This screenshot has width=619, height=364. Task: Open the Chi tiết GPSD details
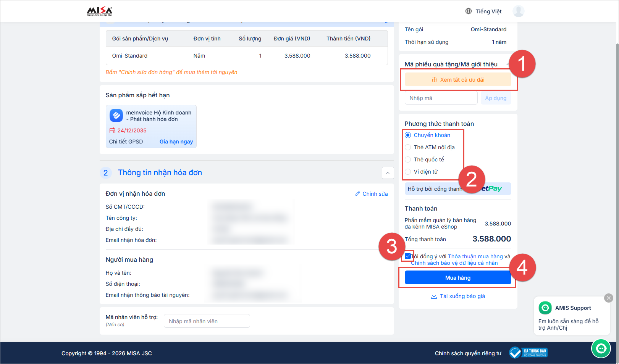126,142
